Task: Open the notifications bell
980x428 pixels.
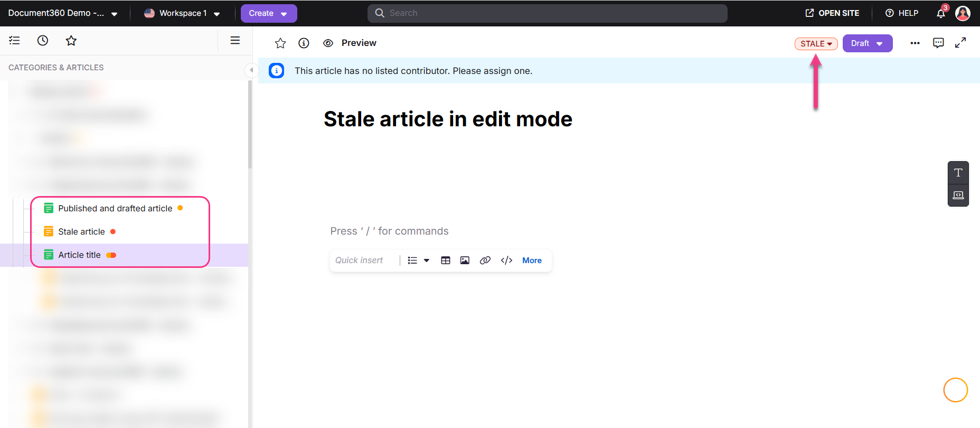Action: tap(941, 13)
